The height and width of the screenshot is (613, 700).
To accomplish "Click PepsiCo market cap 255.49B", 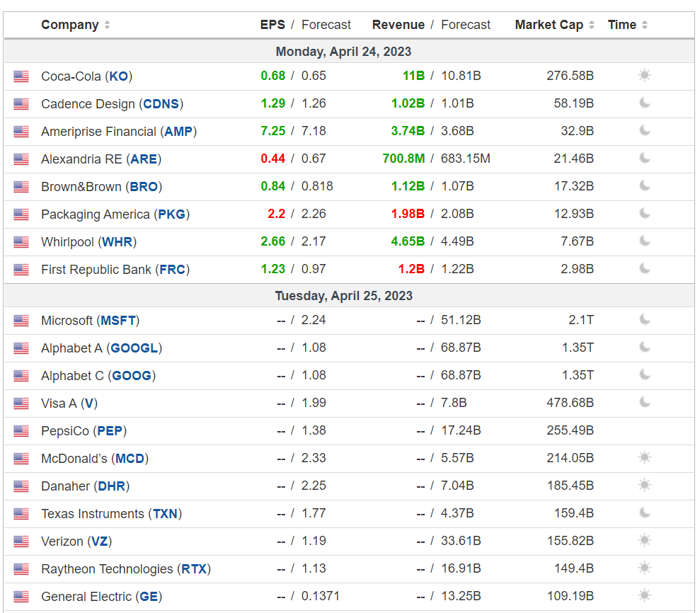I will click(x=570, y=430).
